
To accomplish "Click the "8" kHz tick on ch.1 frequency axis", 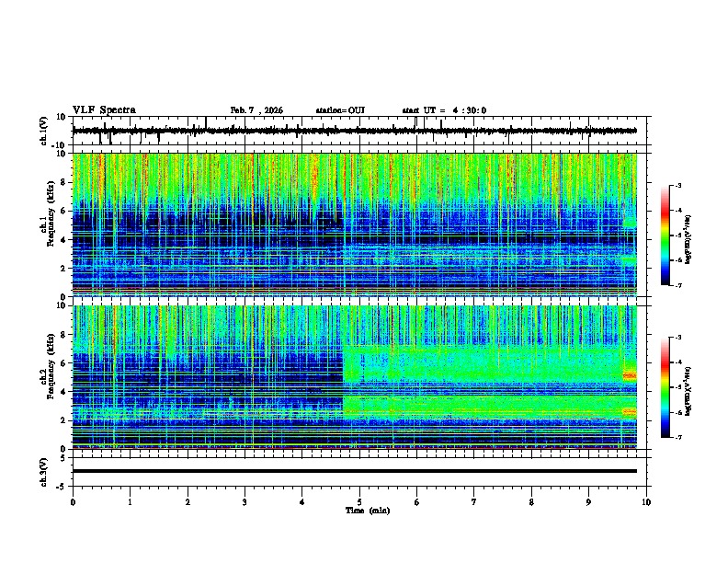I will coord(63,182).
